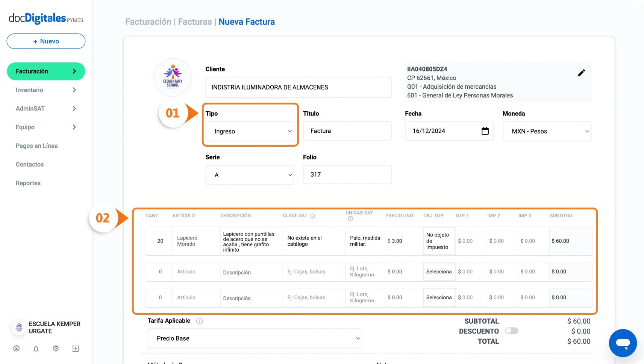The width and height of the screenshot is (644, 364).
Task: Click info icon beside Tarifa Aplicable
Action: pyautogui.click(x=200, y=321)
